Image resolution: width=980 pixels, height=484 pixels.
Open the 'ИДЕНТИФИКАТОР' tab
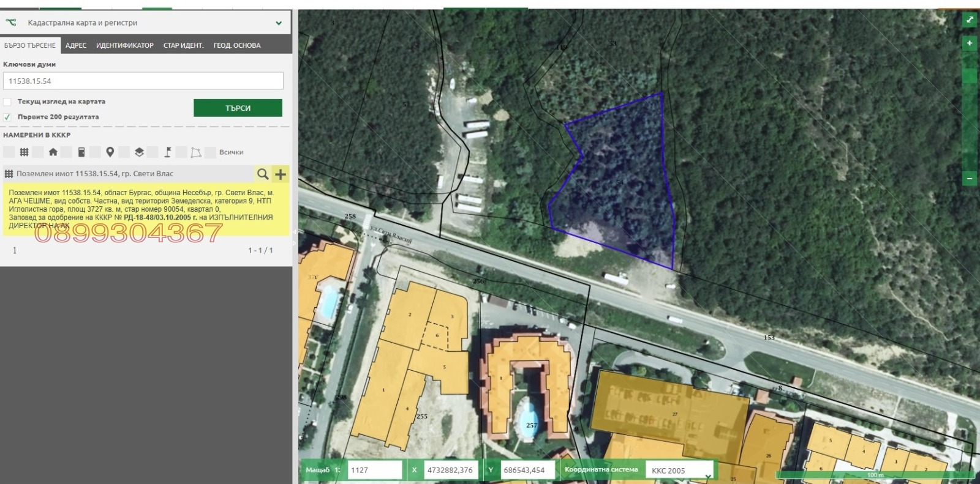click(x=124, y=45)
